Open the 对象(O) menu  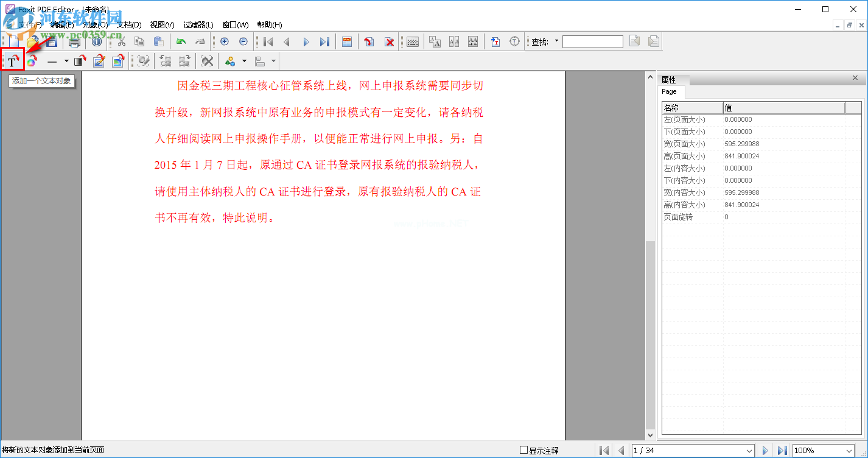(x=95, y=25)
